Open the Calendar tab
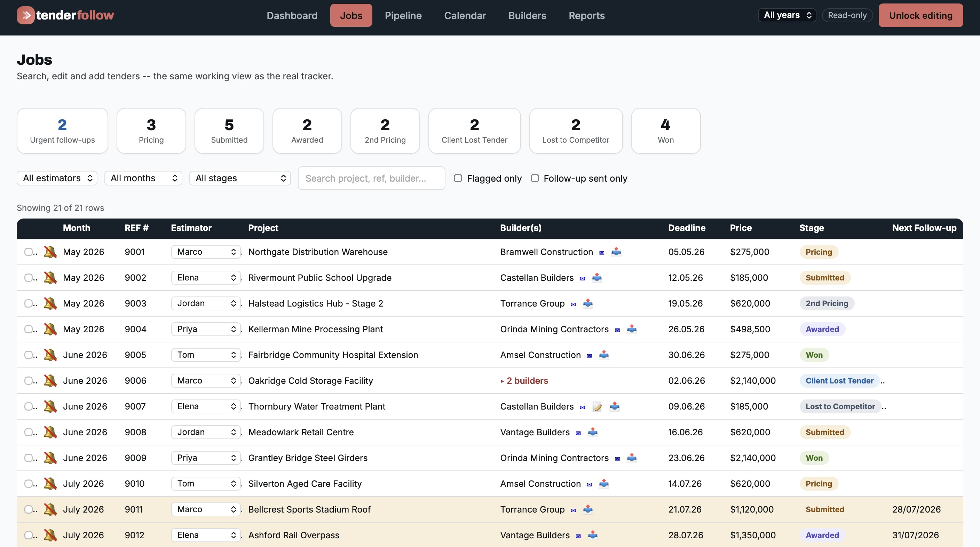 tap(465, 15)
